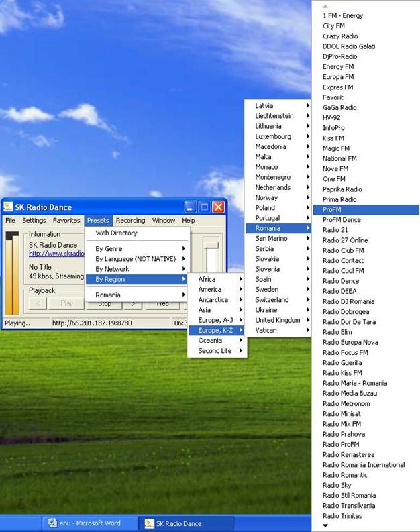Click the Presets menu
This screenshot has width=420, height=532.
point(98,221)
